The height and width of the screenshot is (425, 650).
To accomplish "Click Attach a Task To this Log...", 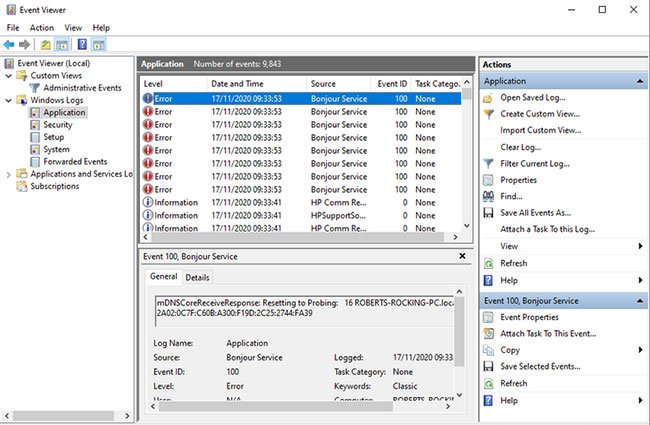I will [x=547, y=229].
